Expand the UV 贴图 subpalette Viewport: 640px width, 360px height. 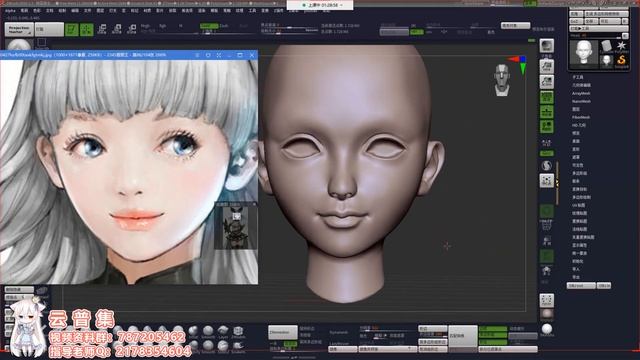(579, 205)
